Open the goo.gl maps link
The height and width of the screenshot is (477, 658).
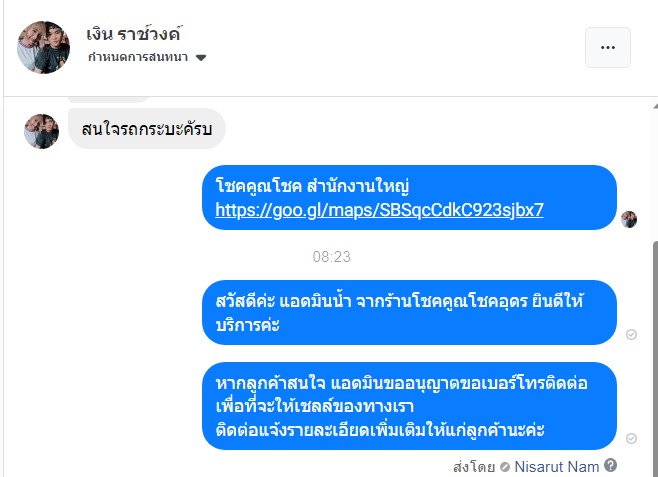[x=380, y=210]
